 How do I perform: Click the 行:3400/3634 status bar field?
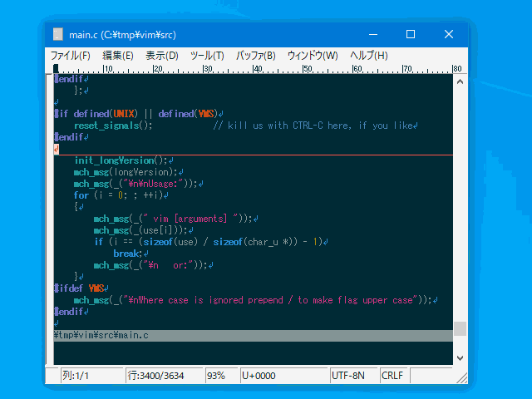tap(164, 376)
